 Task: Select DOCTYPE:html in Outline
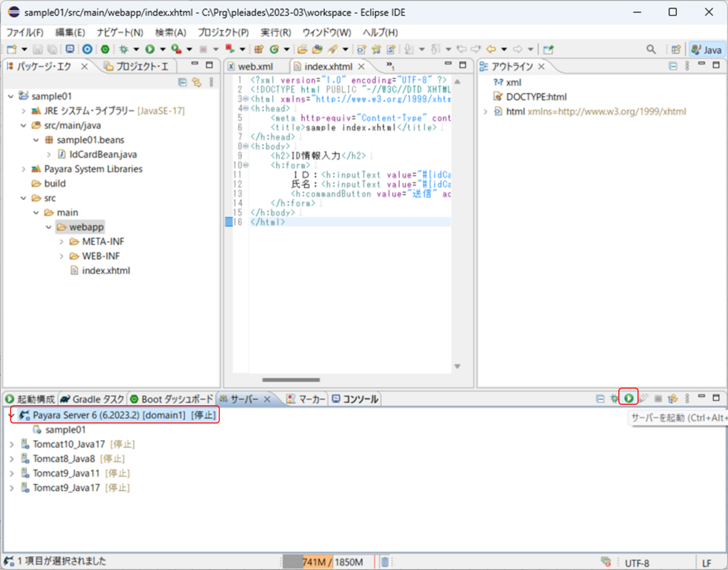pyautogui.click(x=530, y=97)
